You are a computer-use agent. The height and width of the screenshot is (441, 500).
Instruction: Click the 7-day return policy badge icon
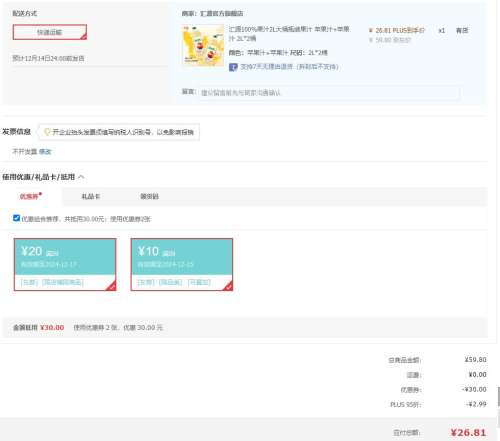coord(233,67)
